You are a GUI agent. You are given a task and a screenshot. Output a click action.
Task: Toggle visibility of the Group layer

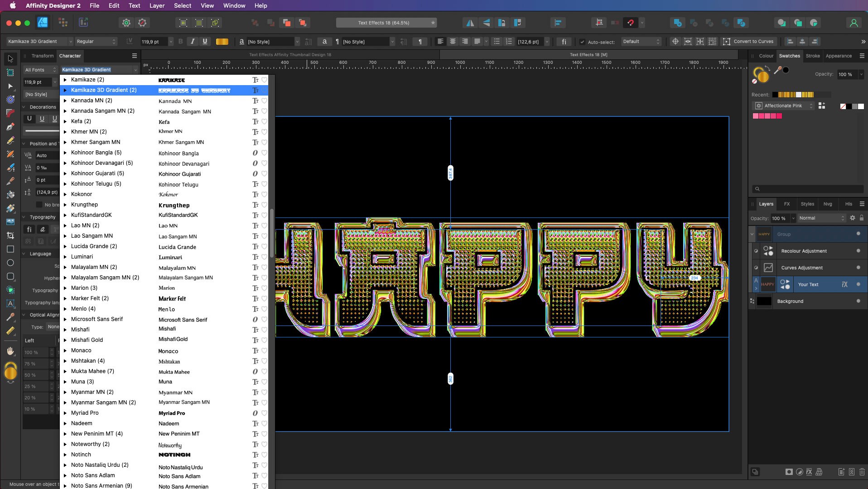click(858, 234)
